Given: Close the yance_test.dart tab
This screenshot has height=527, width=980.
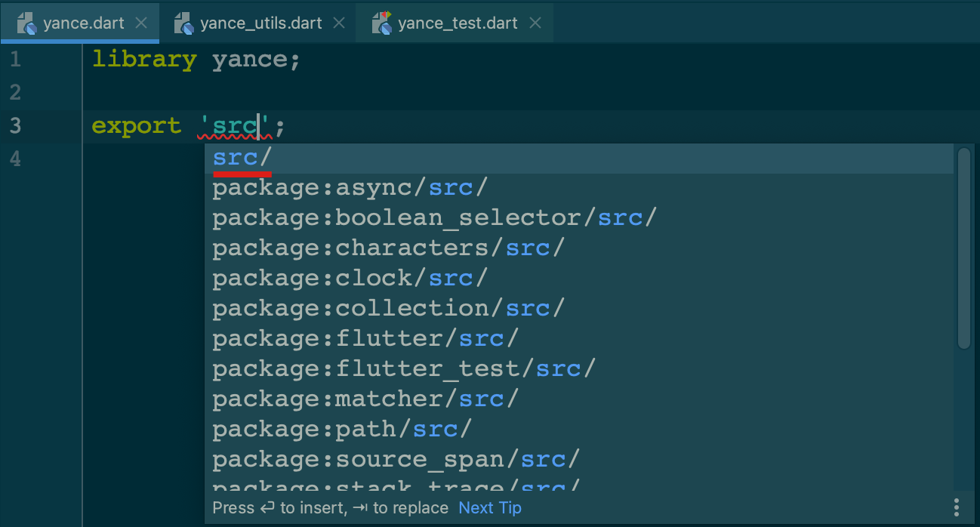Looking at the screenshot, I should pos(535,23).
